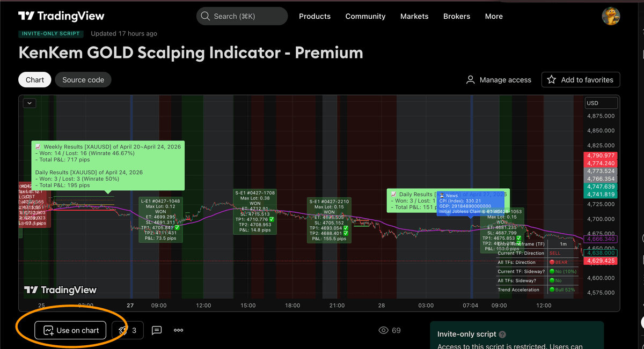Click the Manage access person icon
Viewport: 644px width, 349px height.
(x=471, y=80)
